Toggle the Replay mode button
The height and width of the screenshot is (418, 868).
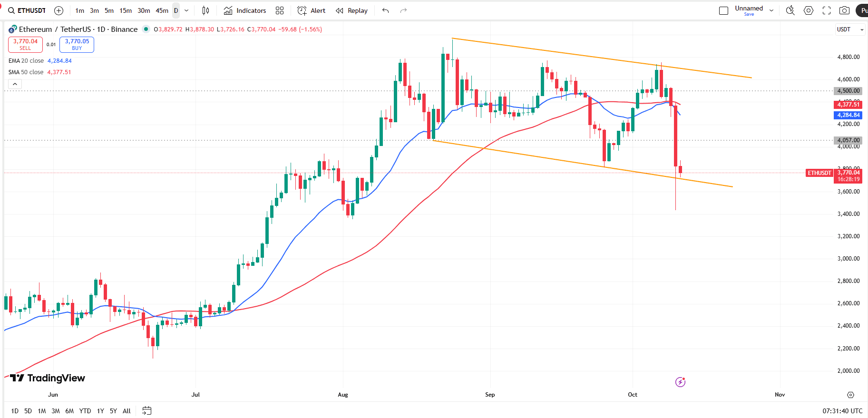[352, 10]
